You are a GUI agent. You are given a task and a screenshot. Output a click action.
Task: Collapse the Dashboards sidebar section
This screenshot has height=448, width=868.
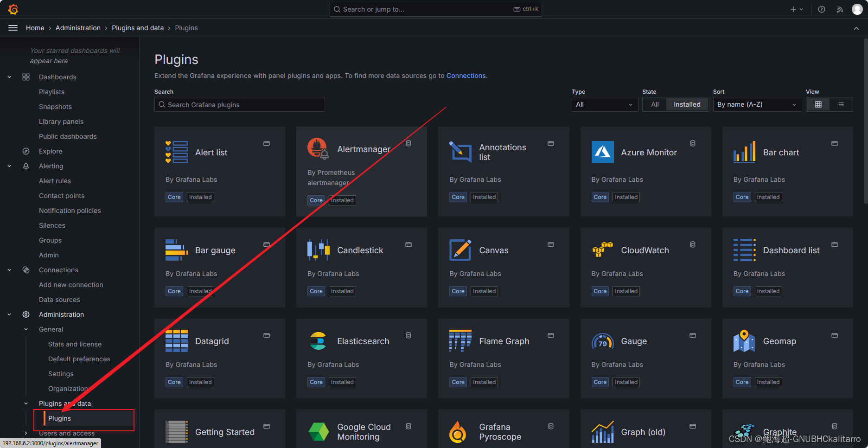9,77
